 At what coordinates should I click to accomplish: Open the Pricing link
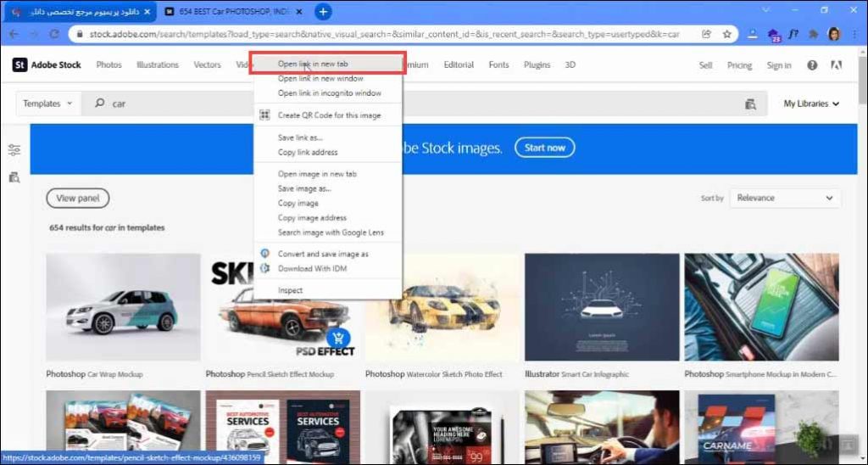coord(739,65)
